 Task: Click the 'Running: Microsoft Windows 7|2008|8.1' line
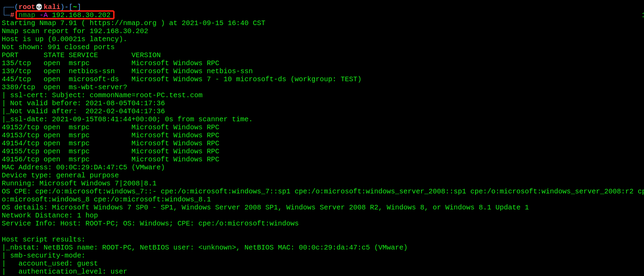79,183
